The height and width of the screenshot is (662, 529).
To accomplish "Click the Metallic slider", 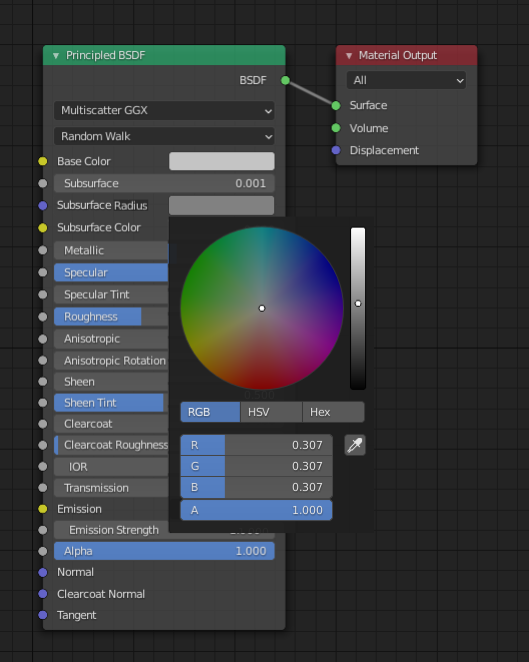I will click(x=111, y=250).
